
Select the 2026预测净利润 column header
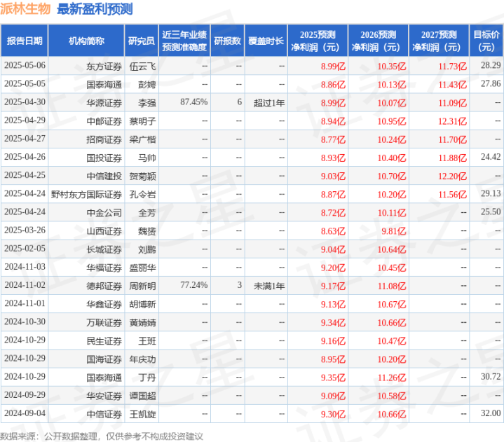[x=379, y=41]
